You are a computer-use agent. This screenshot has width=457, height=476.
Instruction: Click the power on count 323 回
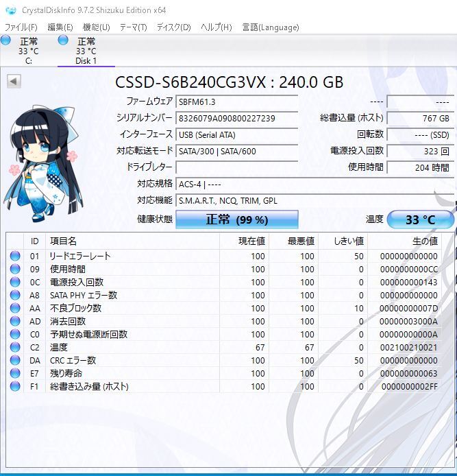point(420,151)
